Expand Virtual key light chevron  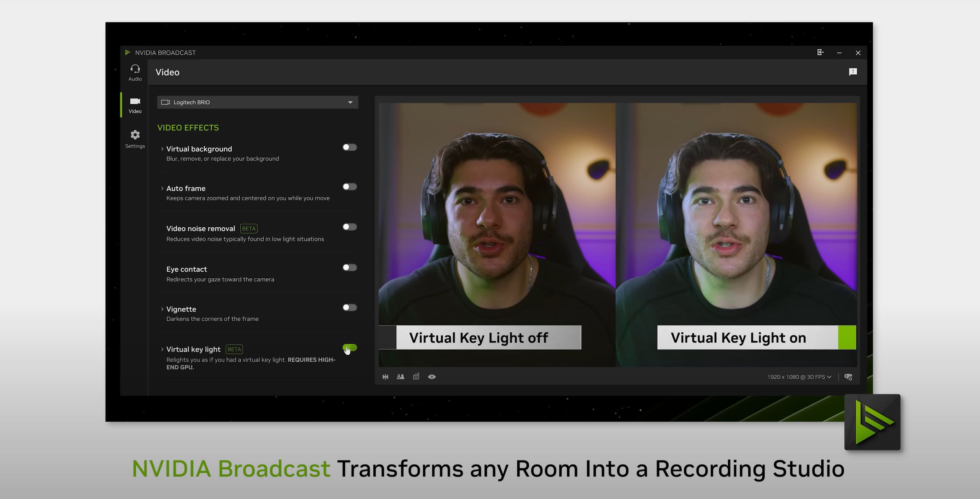(162, 350)
